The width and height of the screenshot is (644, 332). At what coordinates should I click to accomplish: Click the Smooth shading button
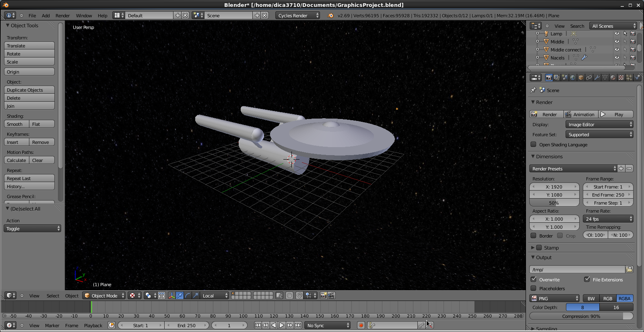[17, 124]
